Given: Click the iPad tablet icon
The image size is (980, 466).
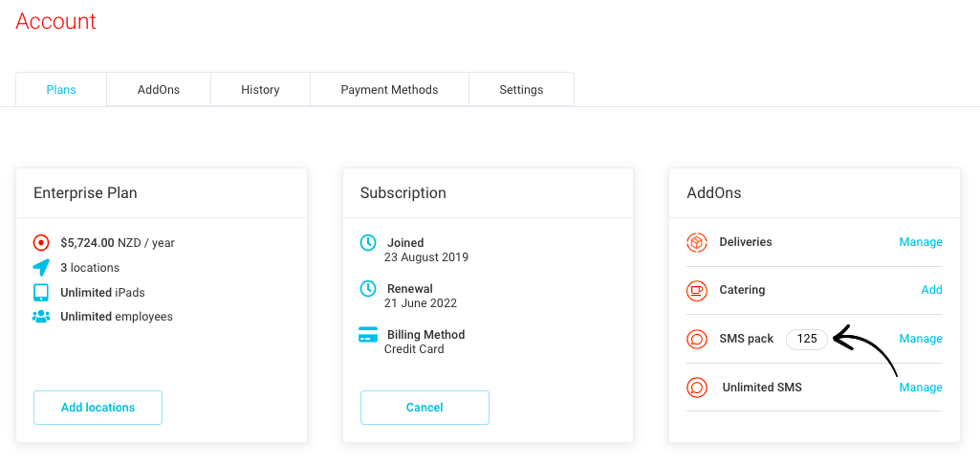Looking at the screenshot, I should [40, 292].
